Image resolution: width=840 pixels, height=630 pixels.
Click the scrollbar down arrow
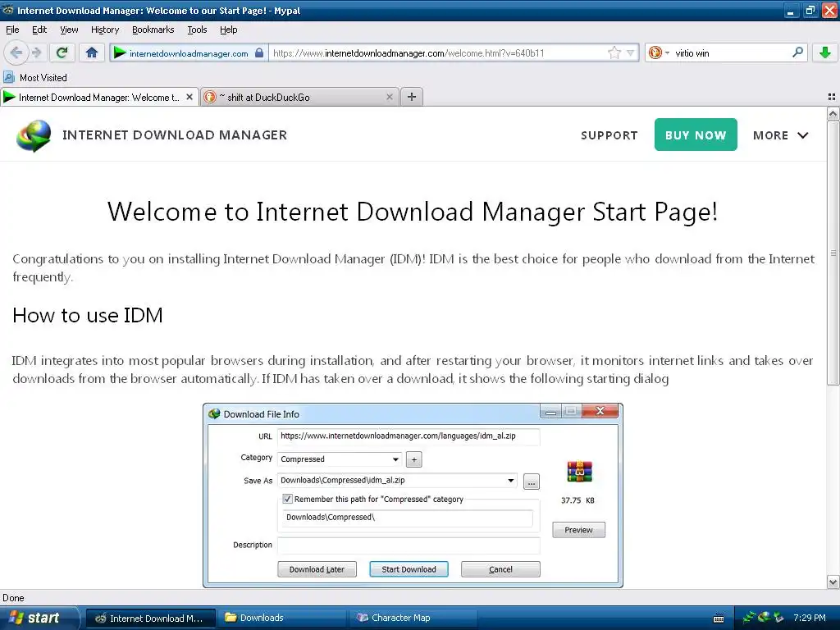pyautogui.click(x=833, y=582)
